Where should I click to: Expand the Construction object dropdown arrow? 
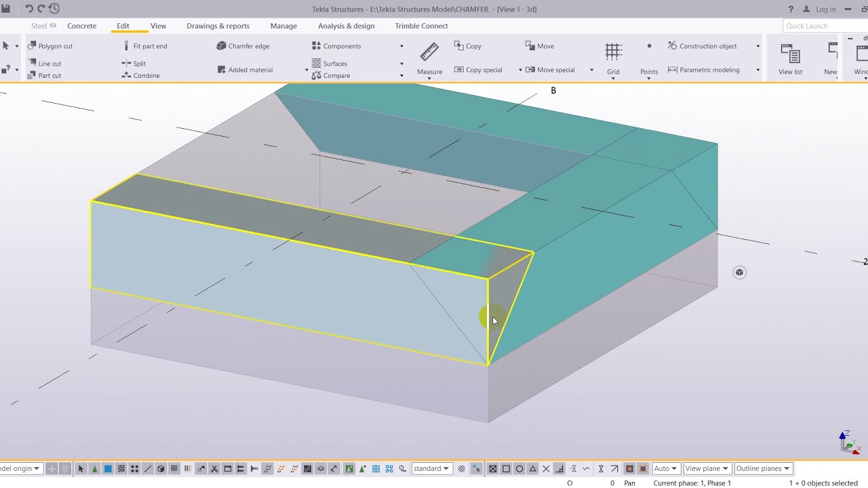click(757, 46)
